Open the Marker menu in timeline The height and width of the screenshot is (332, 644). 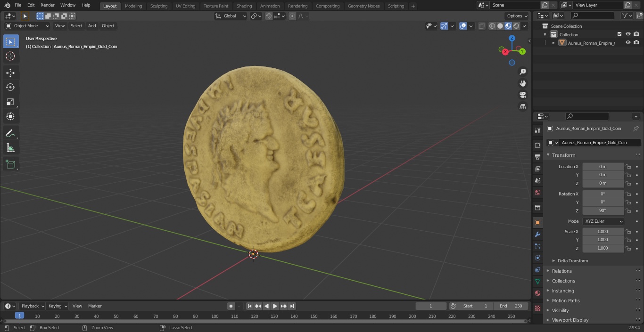point(95,306)
